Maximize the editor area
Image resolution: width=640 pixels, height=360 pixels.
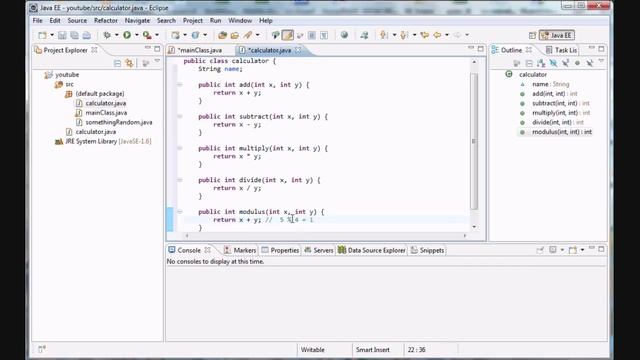pyautogui.click(x=481, y=49)
